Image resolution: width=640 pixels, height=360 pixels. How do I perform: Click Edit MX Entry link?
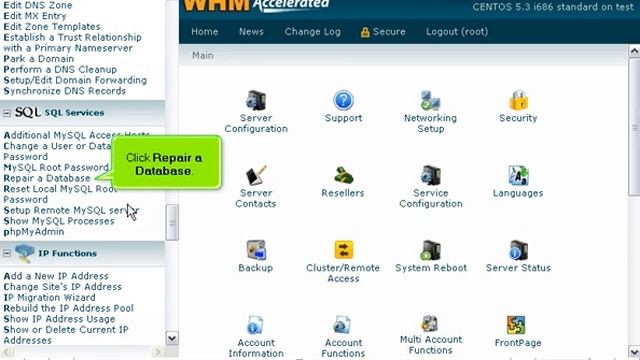tap(35, 16)
